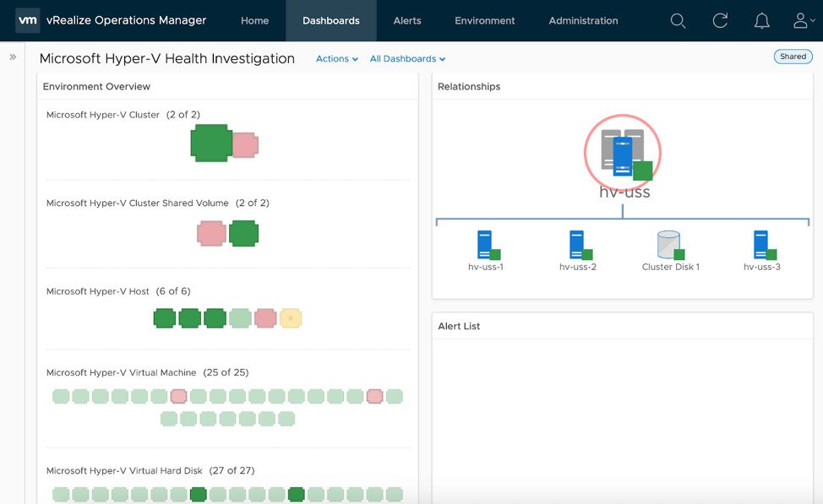
Task: Click the hv-uss cluster name label
Action: 624,192
